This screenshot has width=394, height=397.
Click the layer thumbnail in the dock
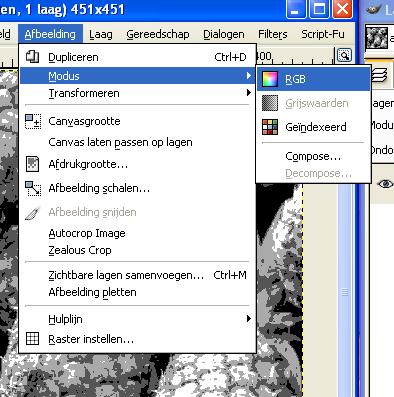coord(377,37)
